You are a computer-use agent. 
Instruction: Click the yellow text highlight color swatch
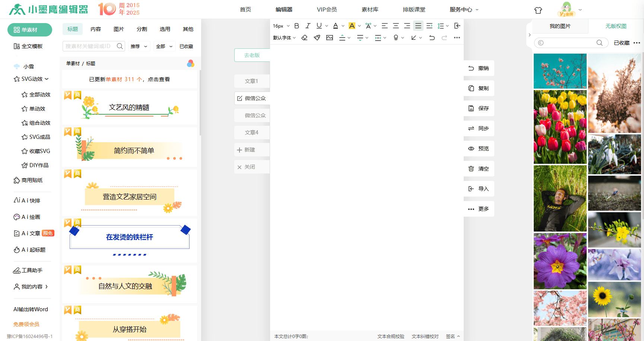click(352, 26)
